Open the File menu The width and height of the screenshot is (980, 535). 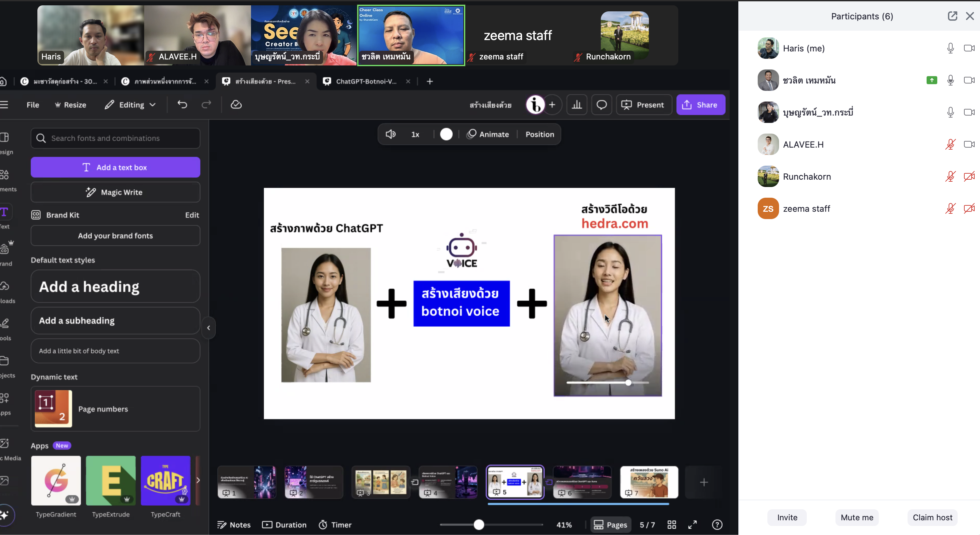[33, 105]
